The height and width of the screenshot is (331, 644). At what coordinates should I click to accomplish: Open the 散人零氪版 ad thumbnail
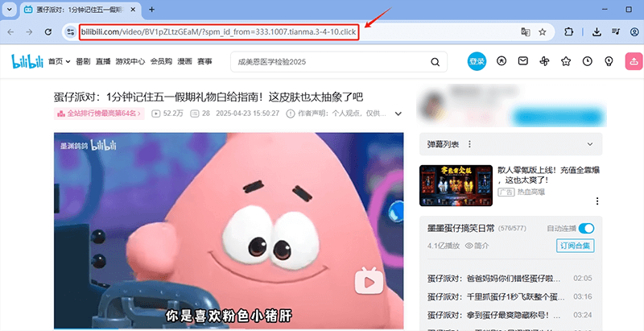coord(456,185)
